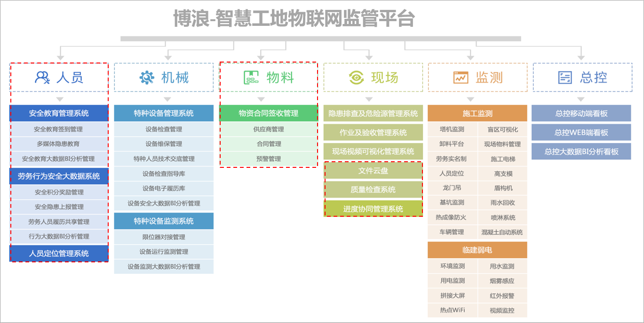
Task: Open 文件云盘
Action: click(373, 171)
